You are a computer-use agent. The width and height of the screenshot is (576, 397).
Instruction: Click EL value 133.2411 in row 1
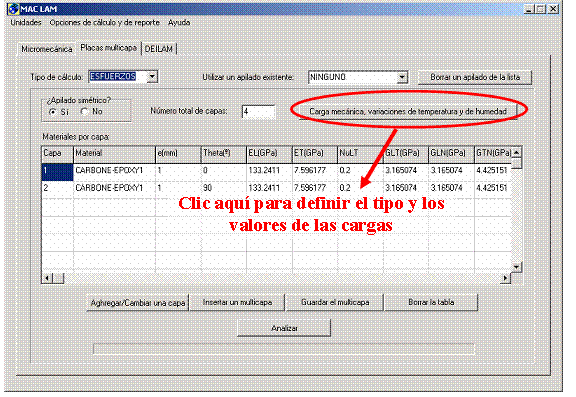tap(269, 171)
